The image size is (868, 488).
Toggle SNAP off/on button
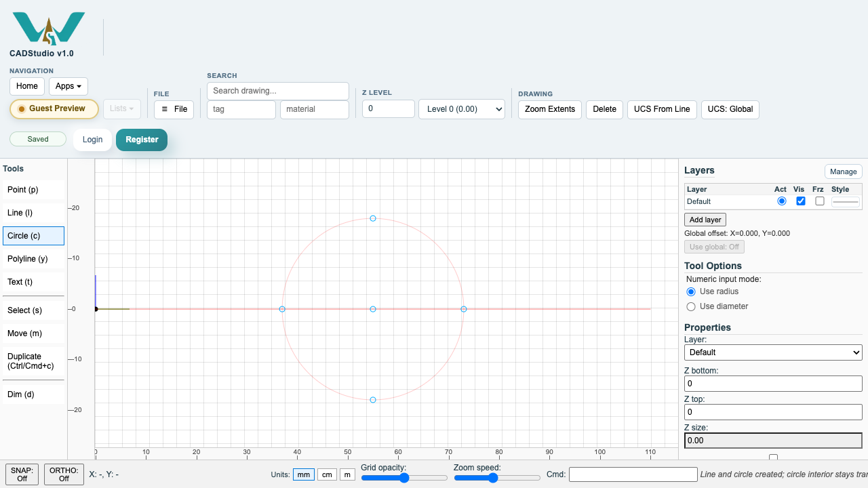(22, 474)
